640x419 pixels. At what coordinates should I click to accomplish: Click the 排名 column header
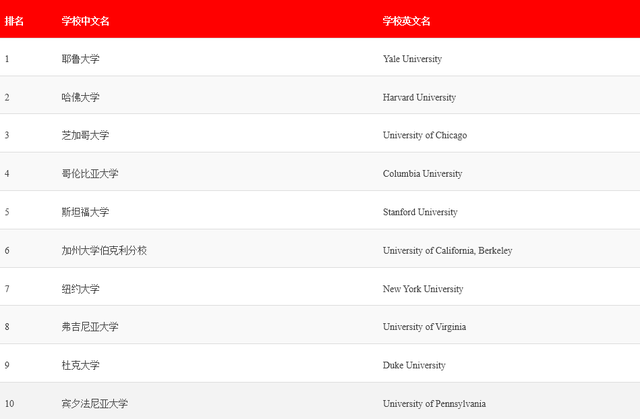point(14,21)
